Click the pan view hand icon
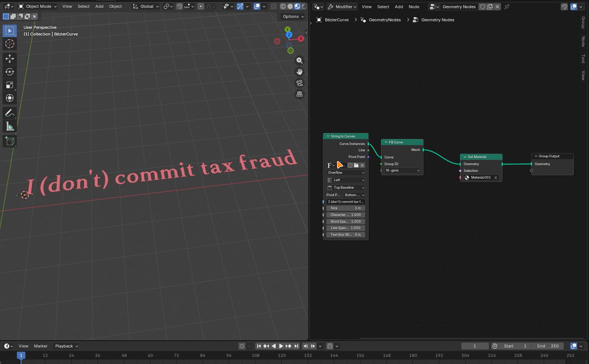 click(299, 72)
